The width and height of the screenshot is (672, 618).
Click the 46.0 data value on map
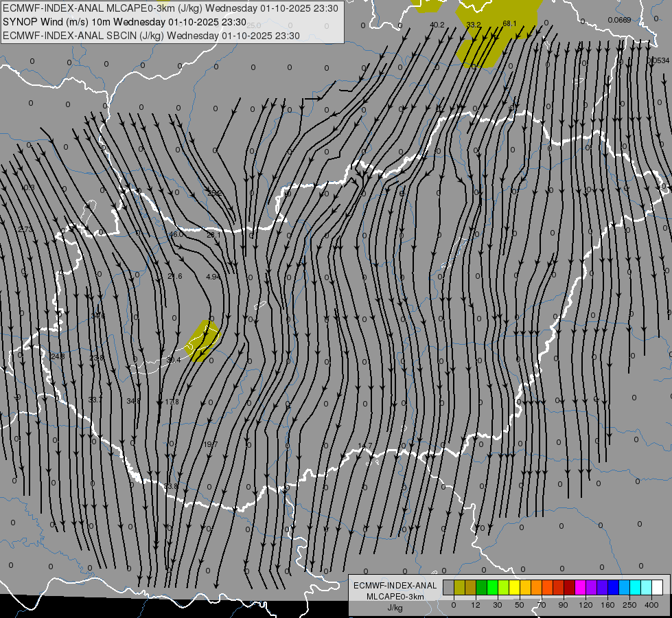pos(176,234)
